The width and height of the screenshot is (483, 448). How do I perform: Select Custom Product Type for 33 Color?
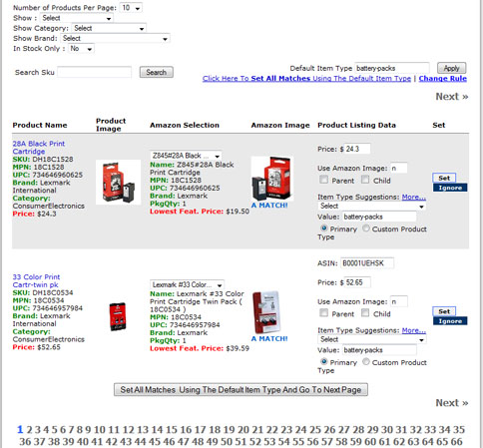366,361
